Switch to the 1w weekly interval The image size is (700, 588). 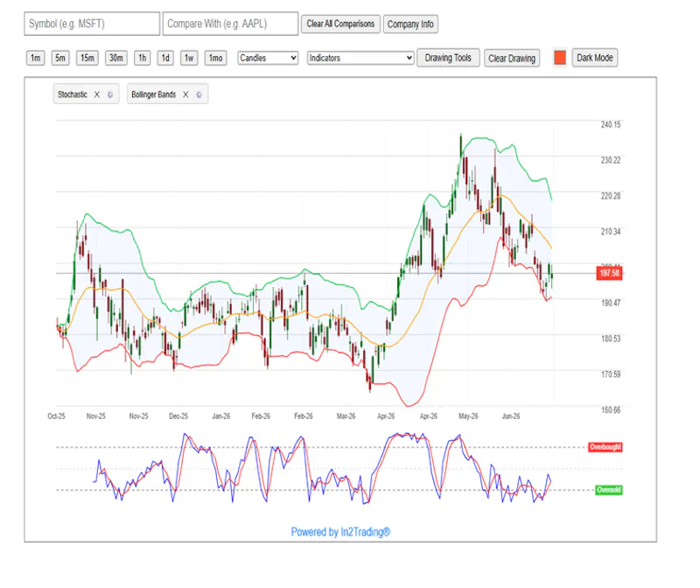tap(189, 58)
